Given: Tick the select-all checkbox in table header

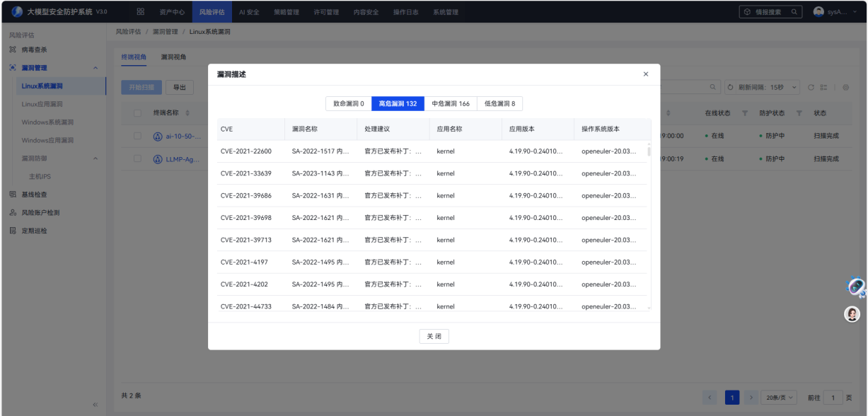Looking at the screenshot, I should pos(138,113).
